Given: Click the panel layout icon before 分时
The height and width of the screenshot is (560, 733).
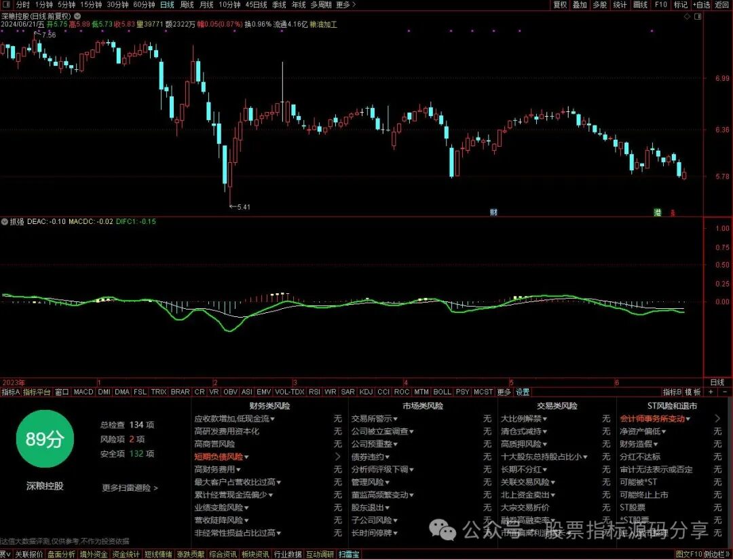Looking at the screenshot, I should pos(7,5).
